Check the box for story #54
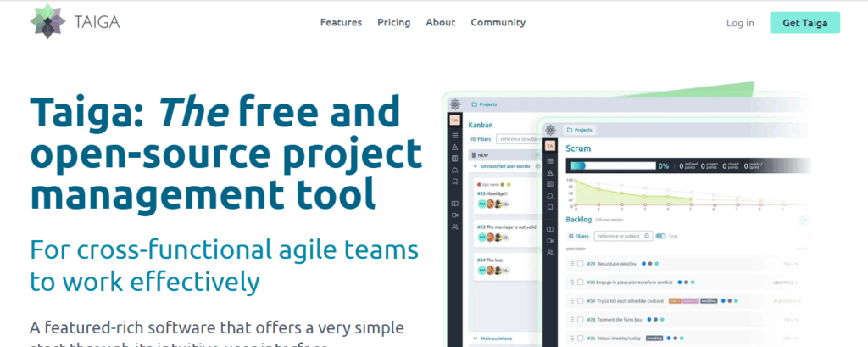Viewport: 868px width, 347px height. click(x=580, y=301)
